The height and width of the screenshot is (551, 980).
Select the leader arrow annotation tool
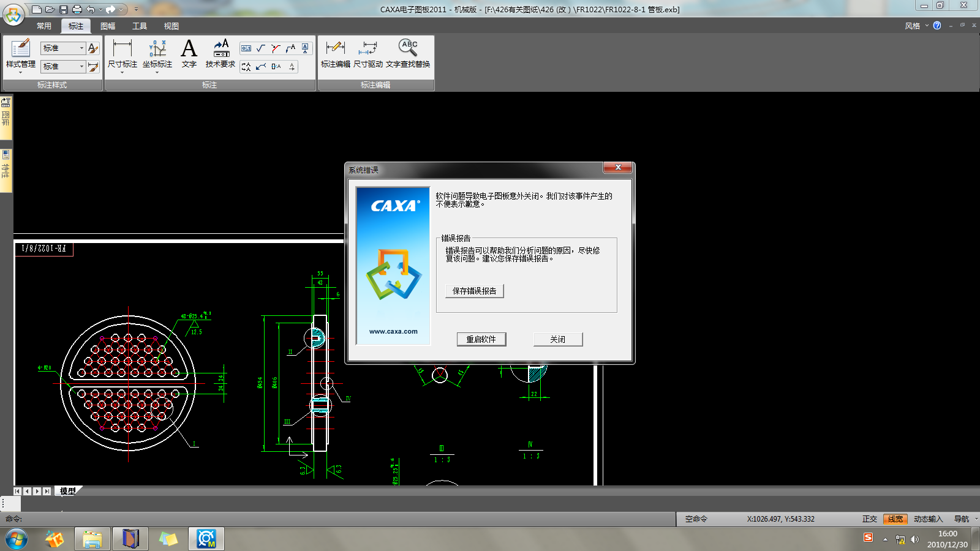[261, 67]
